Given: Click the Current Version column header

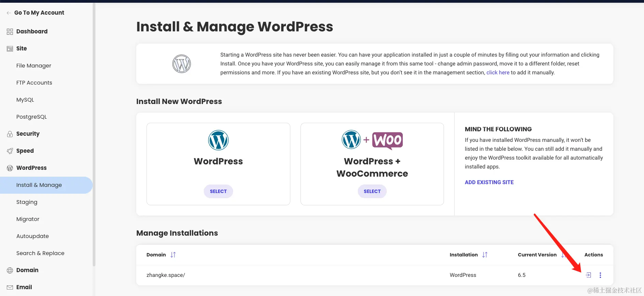Looking at the screenshot, I should click(537, 255).
